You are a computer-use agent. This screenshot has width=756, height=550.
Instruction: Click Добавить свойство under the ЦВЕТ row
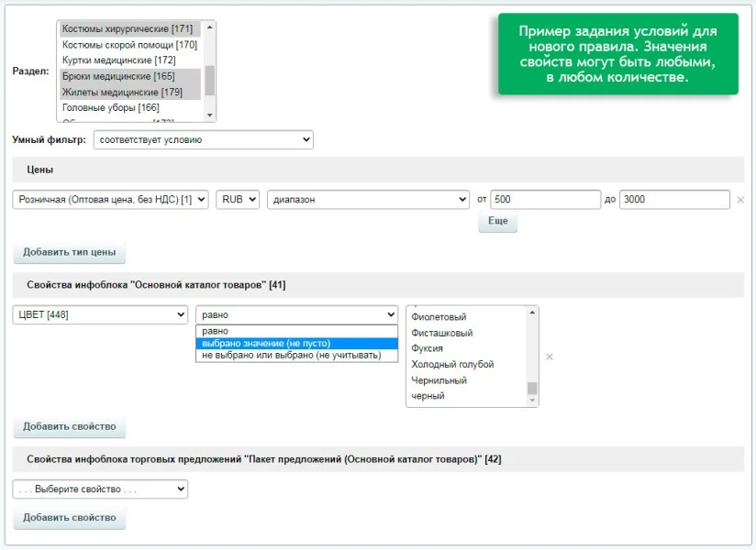(70, 426)
